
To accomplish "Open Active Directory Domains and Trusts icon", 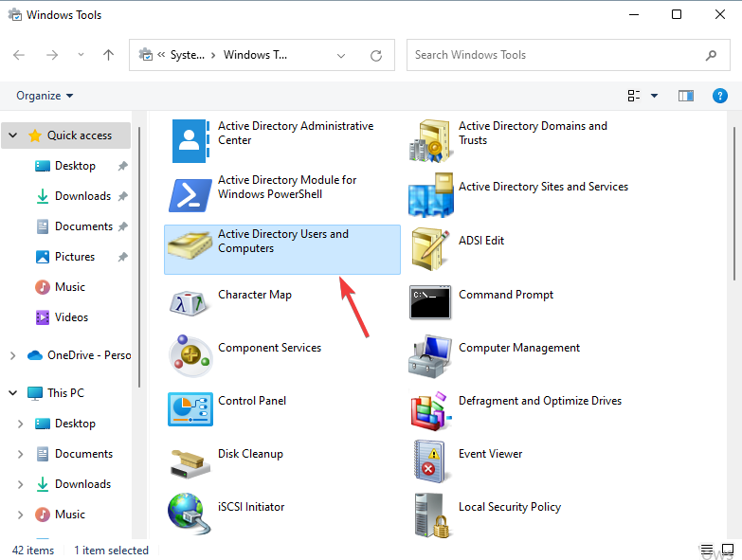I will [430, 141].
